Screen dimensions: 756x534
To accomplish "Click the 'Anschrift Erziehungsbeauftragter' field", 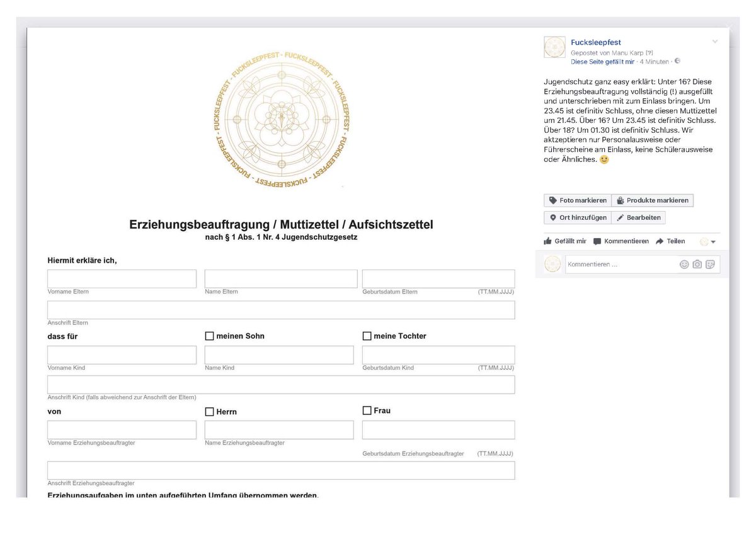I will (x=281, y=470).
